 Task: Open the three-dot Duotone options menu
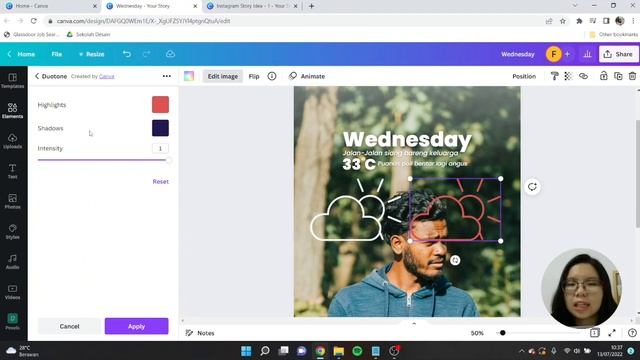pos(167,76)
